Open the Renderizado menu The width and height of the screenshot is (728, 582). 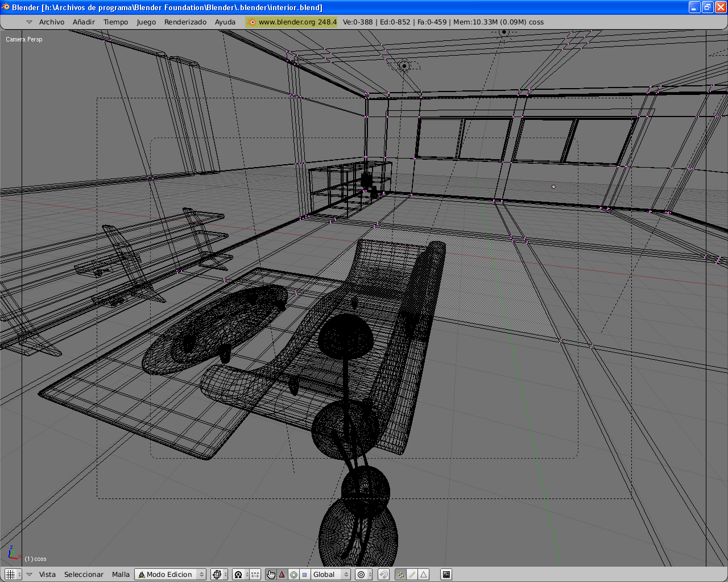[185, 22]
